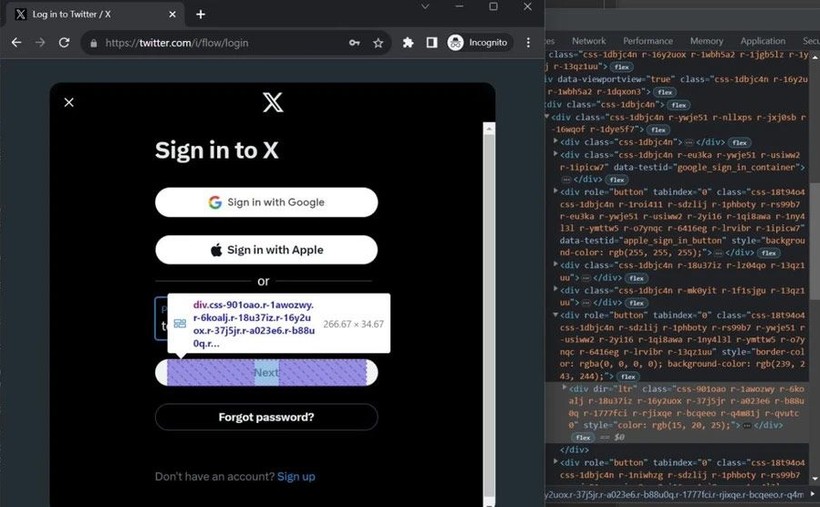Collapse the Next button div node
The image size is (820, 507).
tap(555, 315)
